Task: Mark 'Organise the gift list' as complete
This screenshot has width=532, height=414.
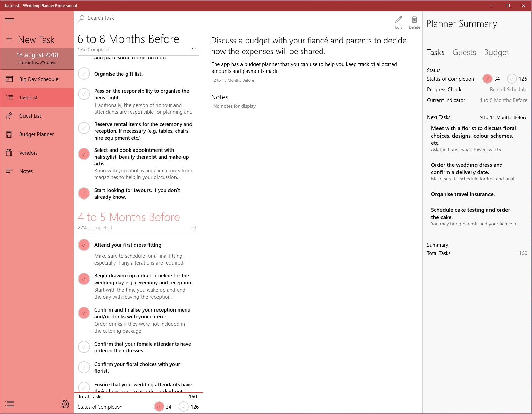Action: coord(84,74)
